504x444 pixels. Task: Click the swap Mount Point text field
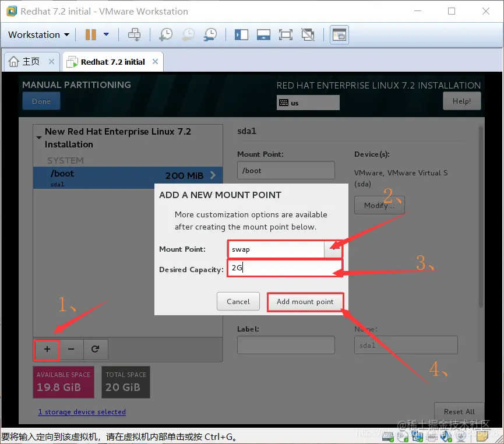pyautogui.click(x=276, y=249)
